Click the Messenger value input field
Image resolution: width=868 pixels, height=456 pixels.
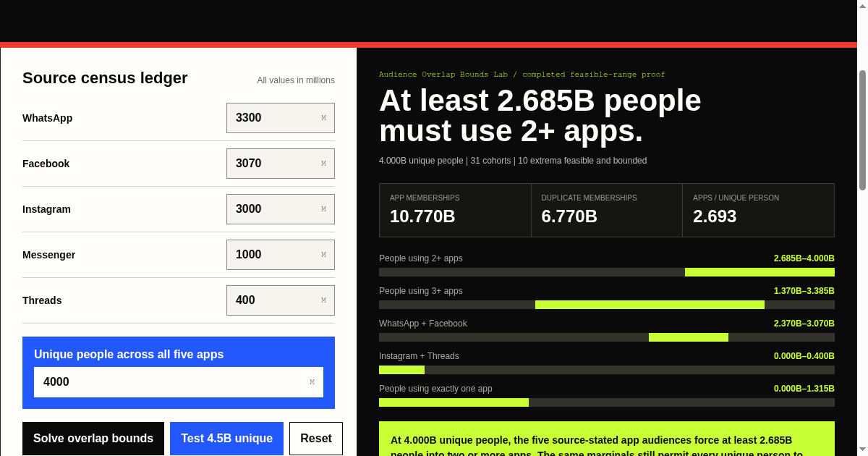pyautogui.click(x=281, y=255)
